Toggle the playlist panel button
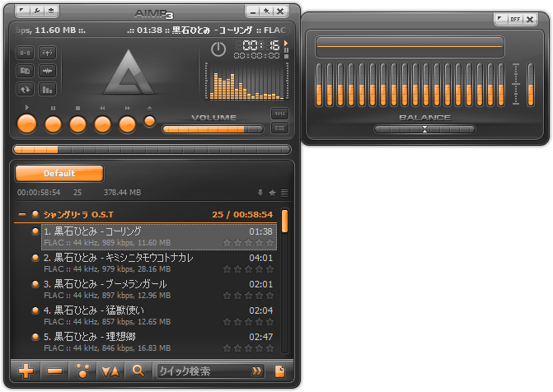 [279, 128]
